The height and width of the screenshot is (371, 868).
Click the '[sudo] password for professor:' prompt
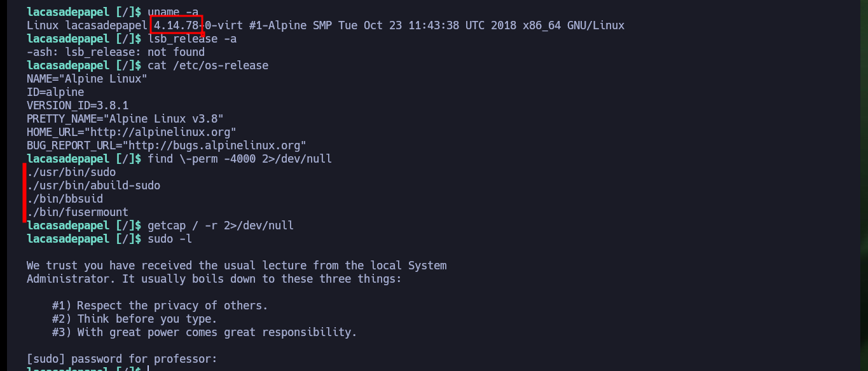click(x=122, y=359)
